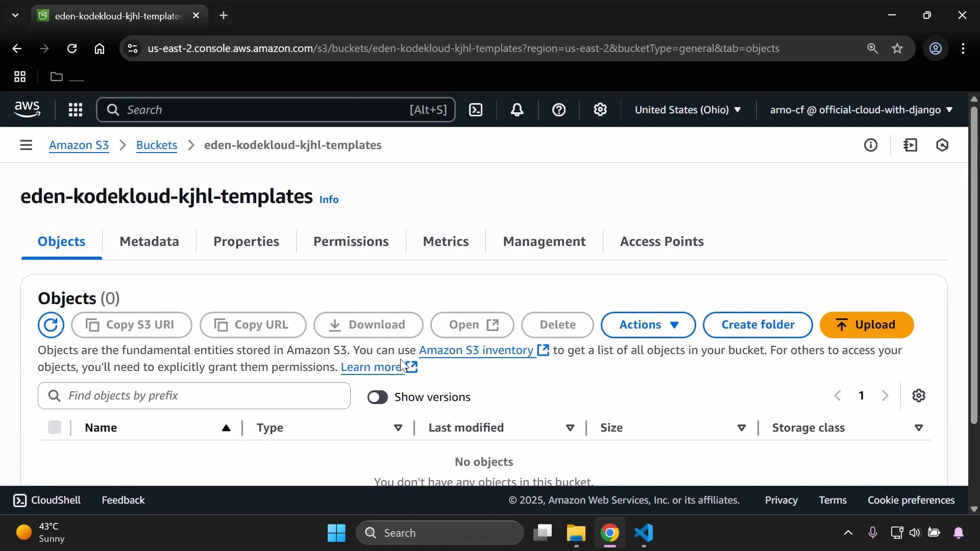980x551 pixels.
Task: Open bucket info panel via the info circle icon
Action: coord(871,145)
